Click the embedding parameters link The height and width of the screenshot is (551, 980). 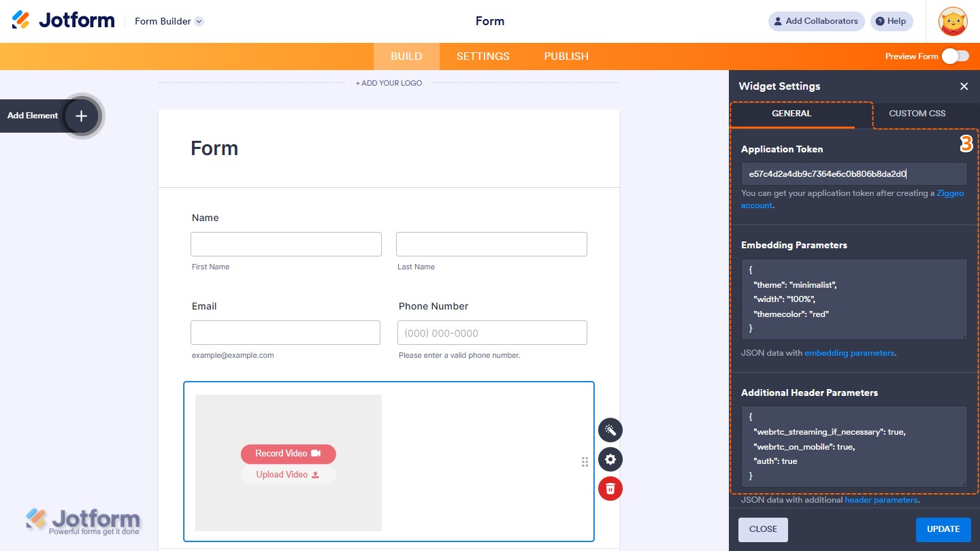point(849,352)
